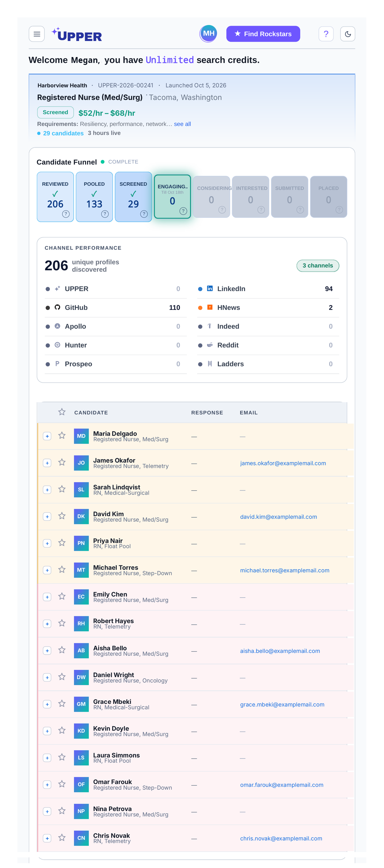Star candidate Grace Mbeki
The image size is (384, 868).
(x=62, y=704)
